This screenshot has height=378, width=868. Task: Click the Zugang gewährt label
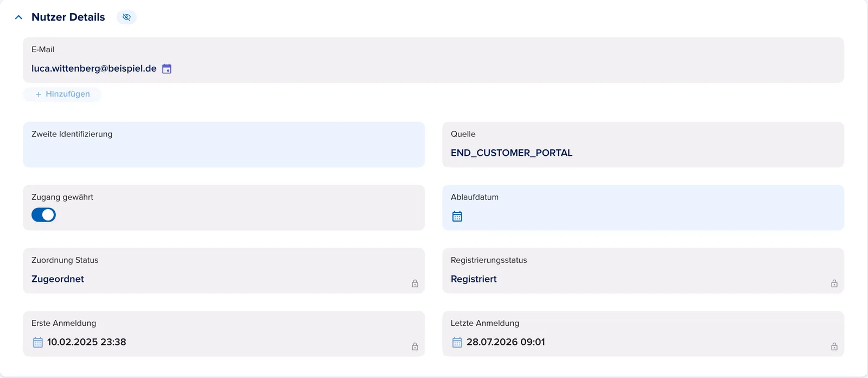(x=62, y=197)
